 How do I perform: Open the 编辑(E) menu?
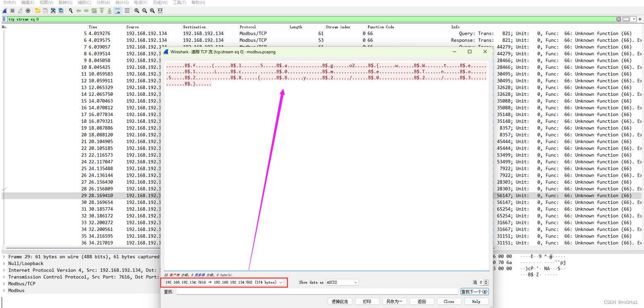(28, 2)
